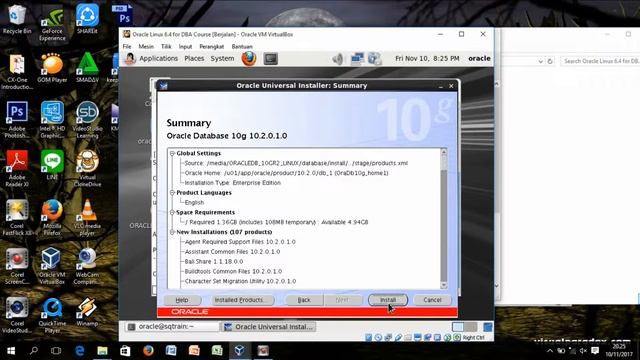Screen dimensions: 640x360
Task: Open SMADAV desktop icon
Action: point(87,68)
